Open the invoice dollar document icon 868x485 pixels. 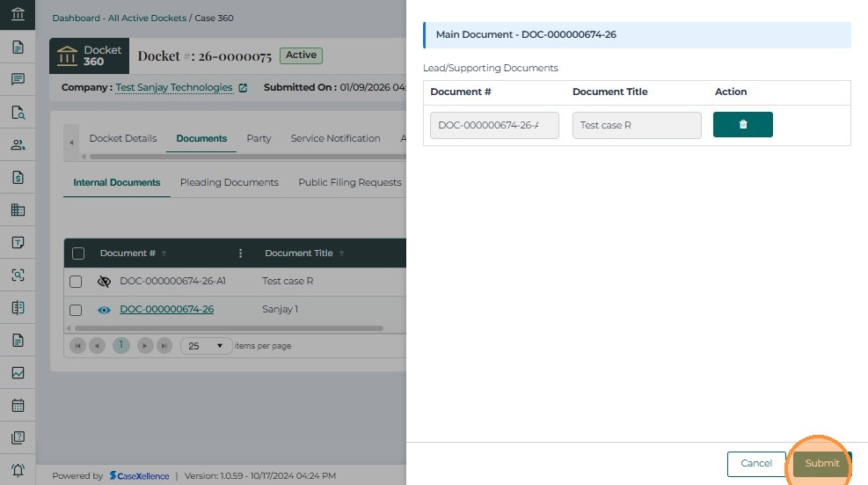(18, 178)
